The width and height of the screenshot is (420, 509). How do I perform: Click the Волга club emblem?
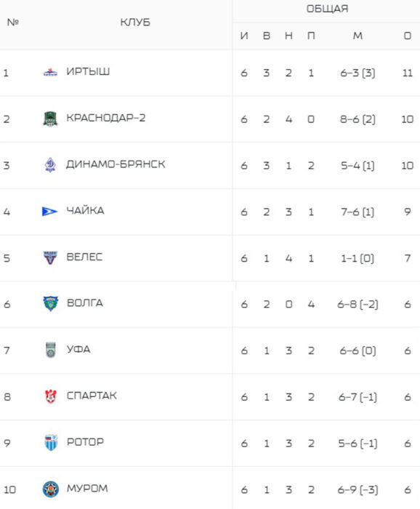point(51,304)
